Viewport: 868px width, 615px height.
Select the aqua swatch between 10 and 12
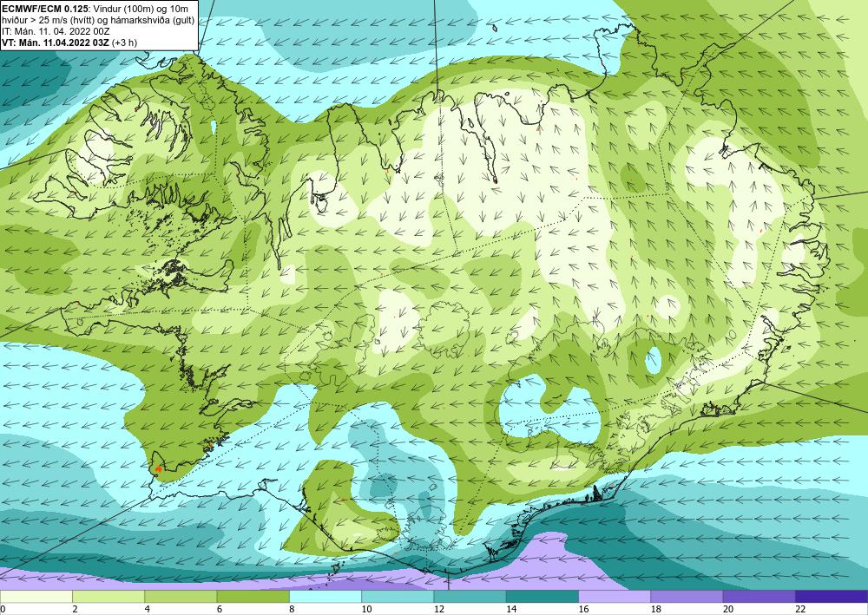coord(398,596)
